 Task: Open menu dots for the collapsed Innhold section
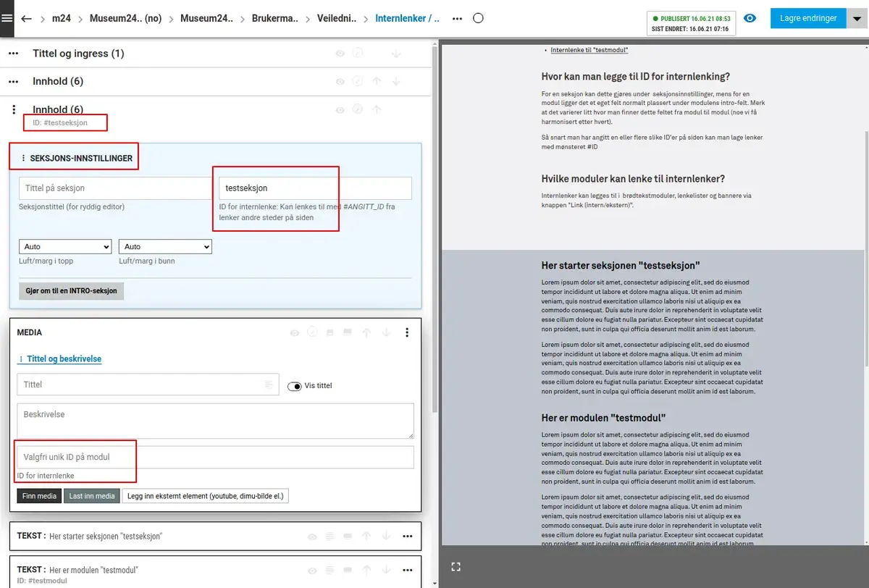(x=14, y=82)
